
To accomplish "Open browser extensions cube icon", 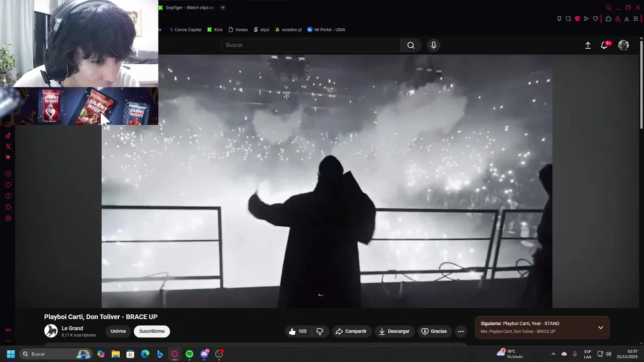I will coord(608,19).
